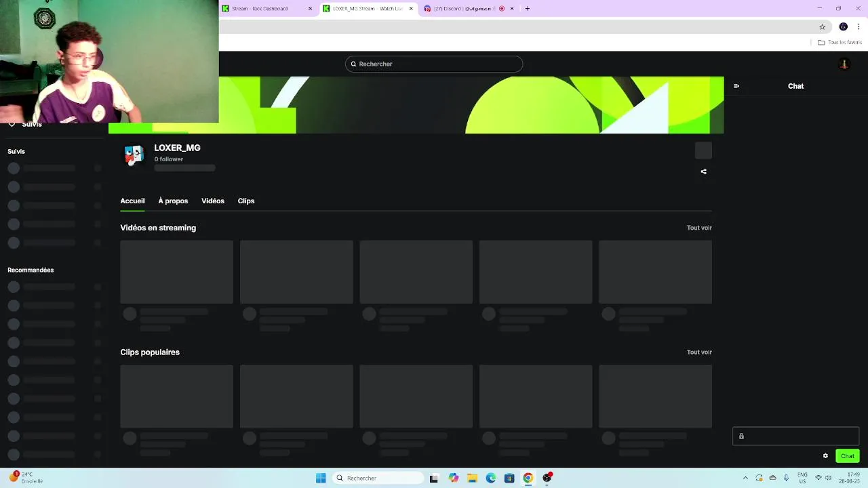Switch to Stream - Kick Dashboard tab

click(269, 9)
